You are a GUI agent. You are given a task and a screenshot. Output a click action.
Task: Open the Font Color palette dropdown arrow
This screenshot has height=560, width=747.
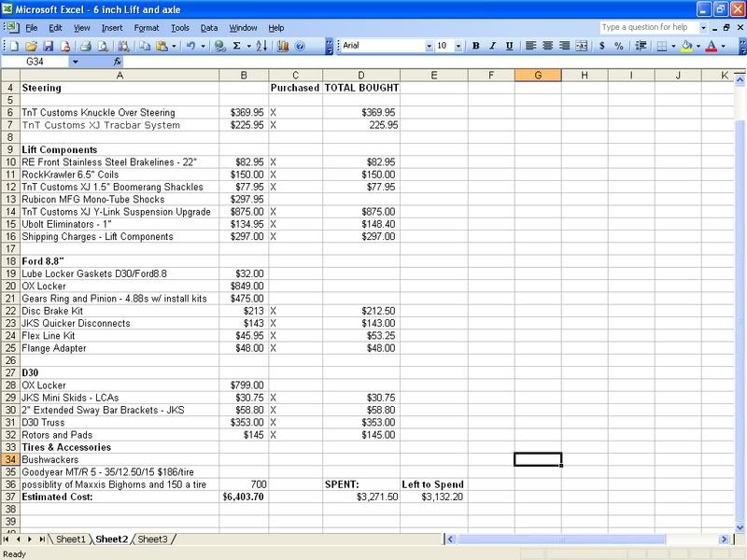click(x=723, y=46)
